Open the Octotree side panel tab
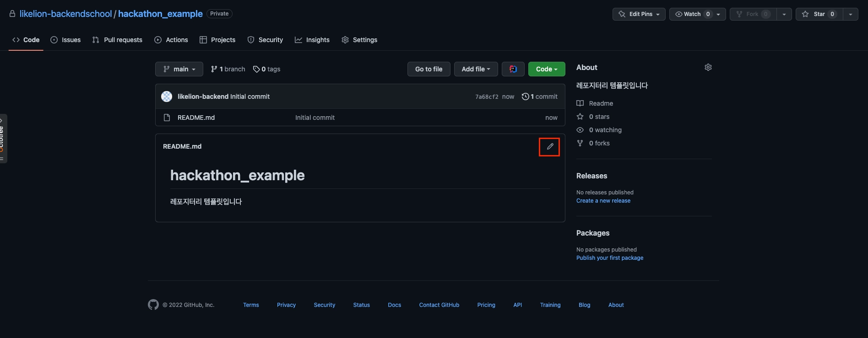Image resolution: width=868 pixels, height=338 pixels. (3, 138)
